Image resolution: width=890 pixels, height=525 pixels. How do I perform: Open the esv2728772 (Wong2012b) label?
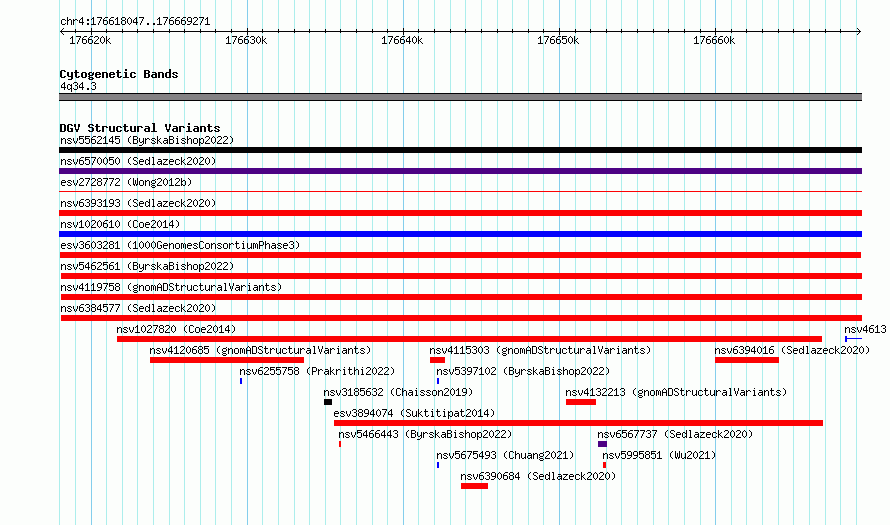coord(126,182)
